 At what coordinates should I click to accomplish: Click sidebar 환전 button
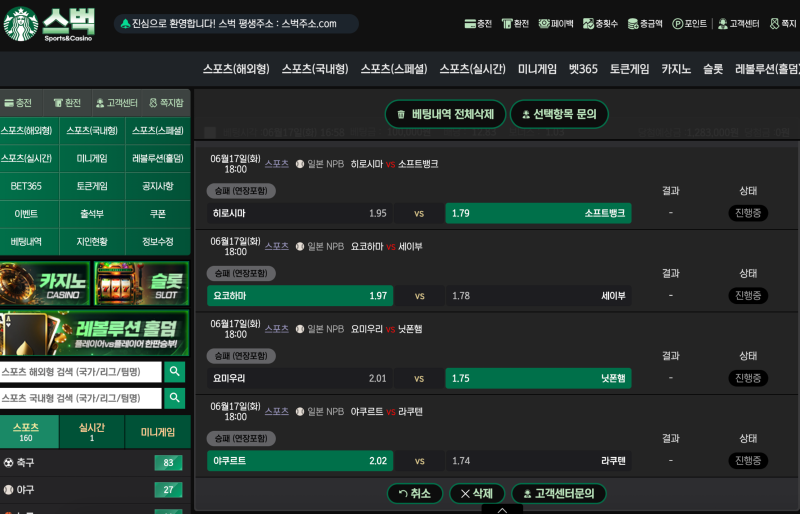click(67, 103)
